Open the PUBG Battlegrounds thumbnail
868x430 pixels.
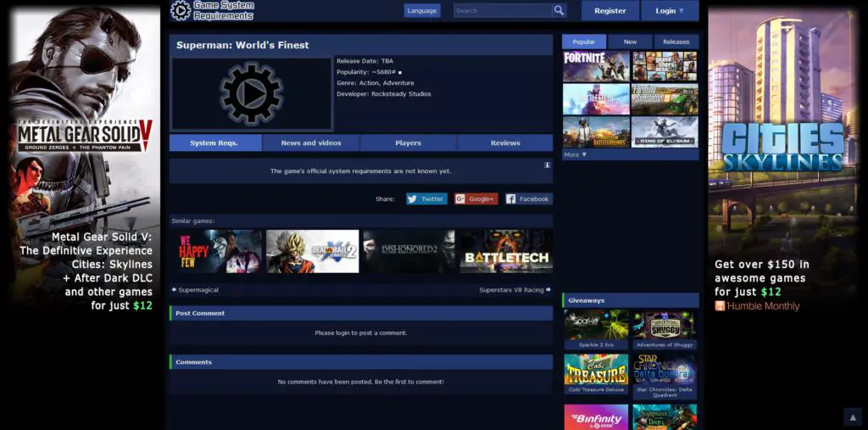pyautogui.click(x=596, y=131)
